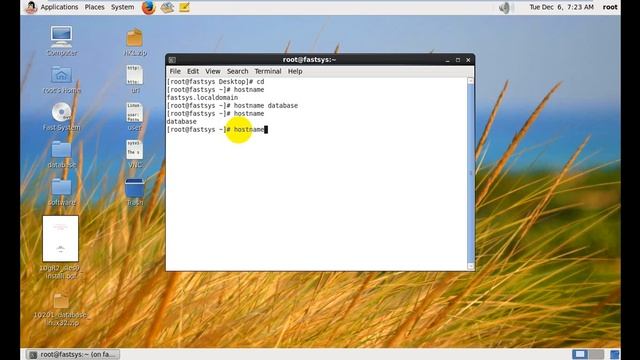Select the Fast System disc icon
This screenshot has height=360, width=640.
click(x=62, y=112)
